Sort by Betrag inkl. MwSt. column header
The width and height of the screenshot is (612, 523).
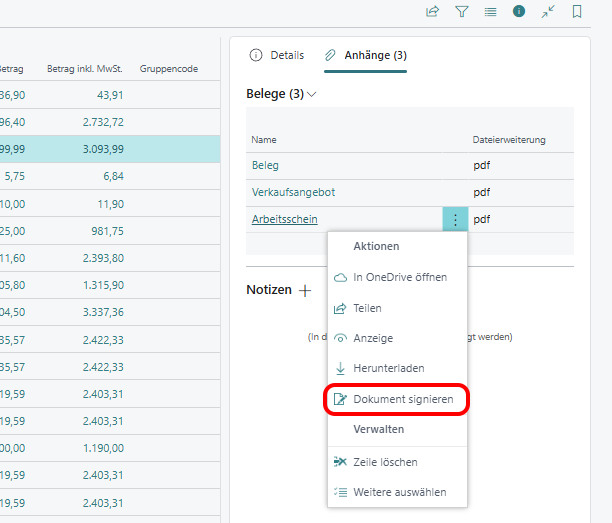85,69
